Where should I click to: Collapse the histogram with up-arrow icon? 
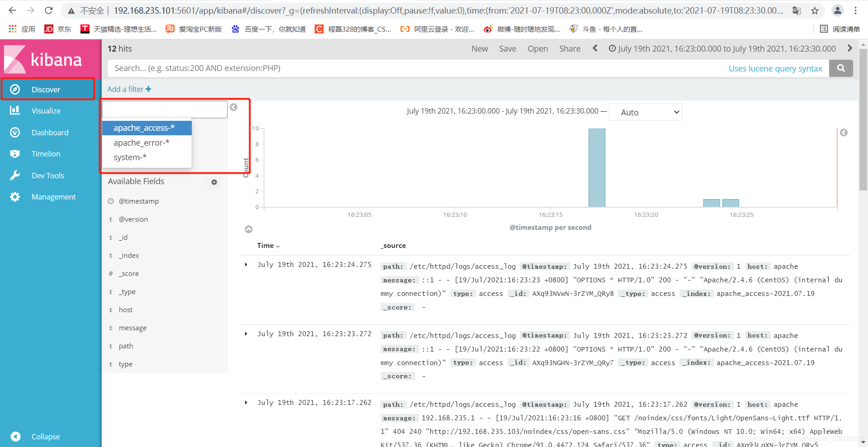[249, 229]
